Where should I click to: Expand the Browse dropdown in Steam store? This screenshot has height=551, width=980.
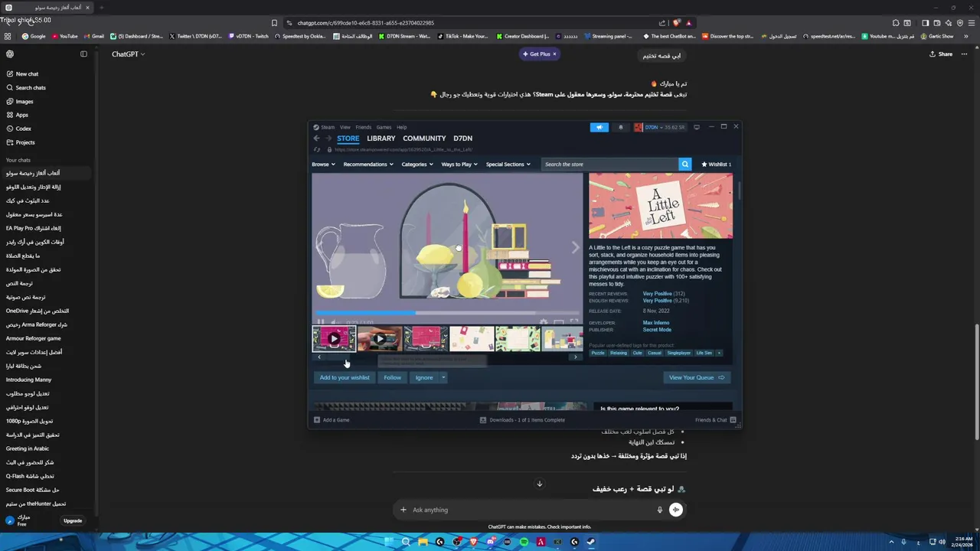click(x=323, y=164)
